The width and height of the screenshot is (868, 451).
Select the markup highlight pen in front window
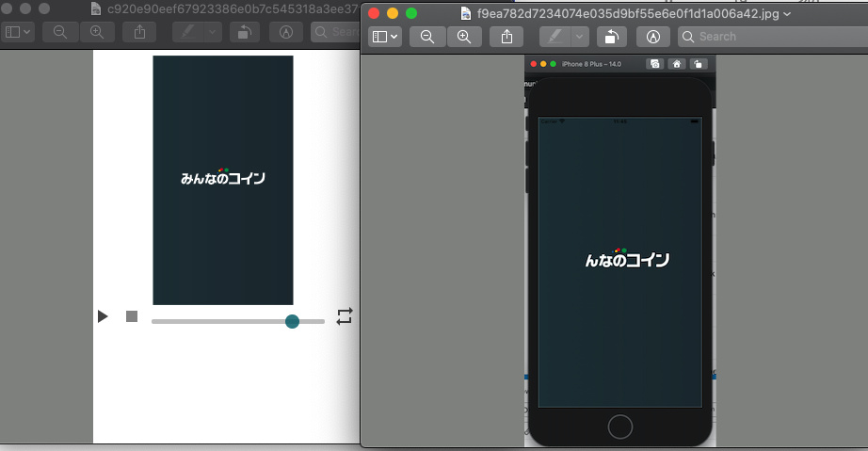(x=555, y=37)
